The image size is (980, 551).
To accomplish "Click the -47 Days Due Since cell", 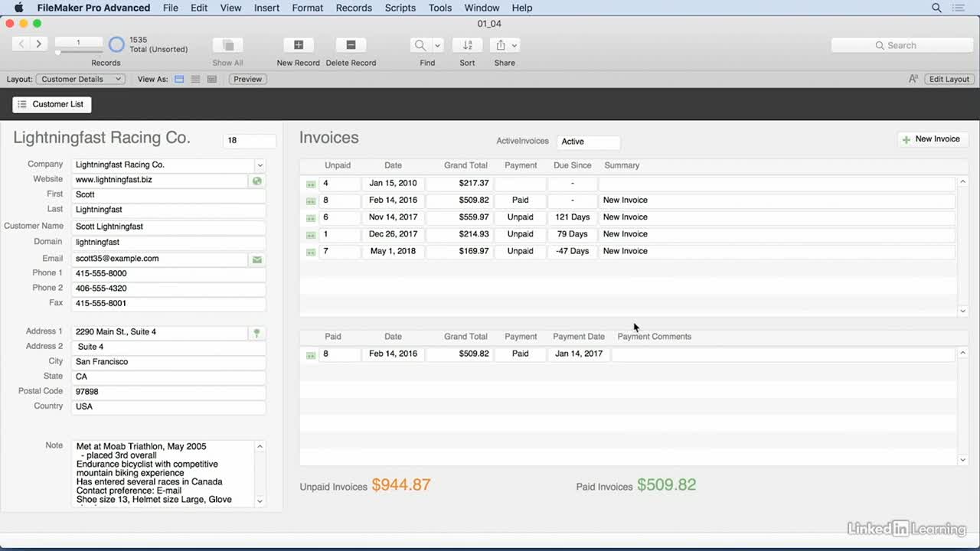I will (572, 251).
